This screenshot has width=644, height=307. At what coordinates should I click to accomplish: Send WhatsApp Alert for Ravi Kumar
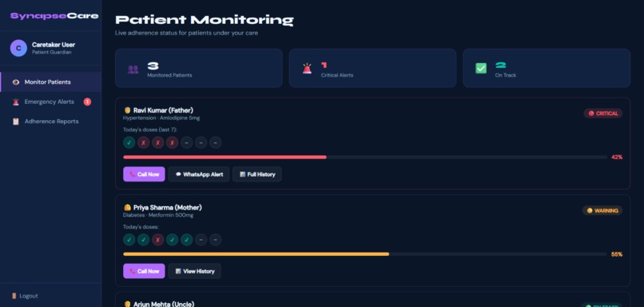[x=199, y=174]
